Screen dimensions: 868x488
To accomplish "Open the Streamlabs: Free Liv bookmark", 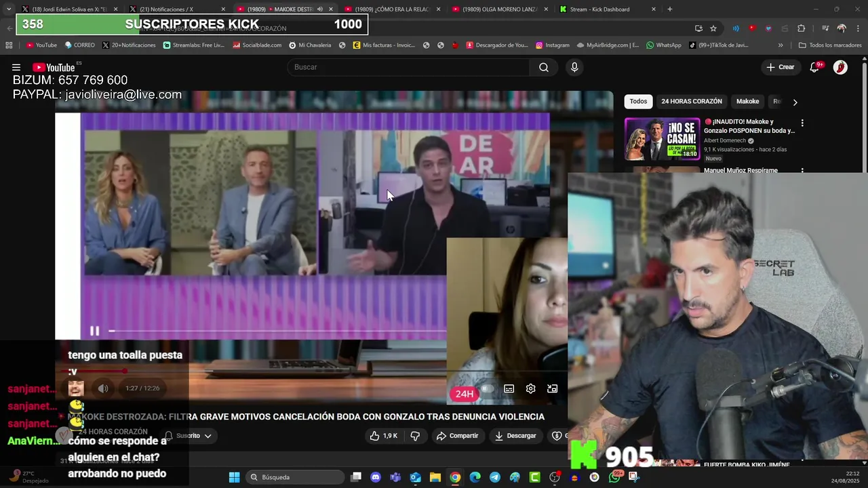I will coord(194,45).
